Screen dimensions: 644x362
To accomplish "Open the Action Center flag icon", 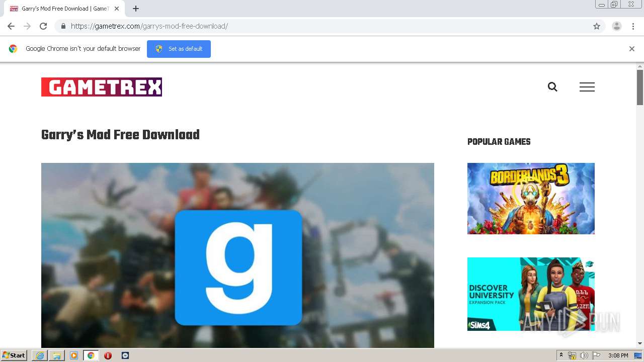I will pyautogui.click(x=596, y=355).
